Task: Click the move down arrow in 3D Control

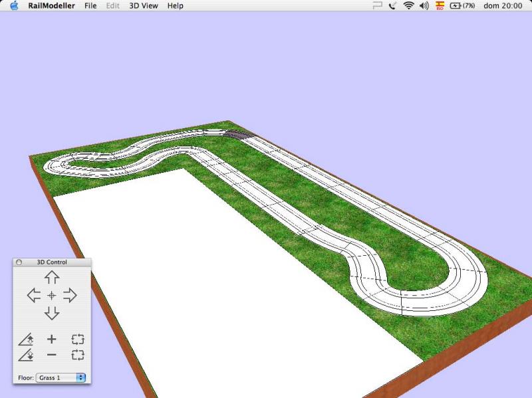Action: coord(52,313)
